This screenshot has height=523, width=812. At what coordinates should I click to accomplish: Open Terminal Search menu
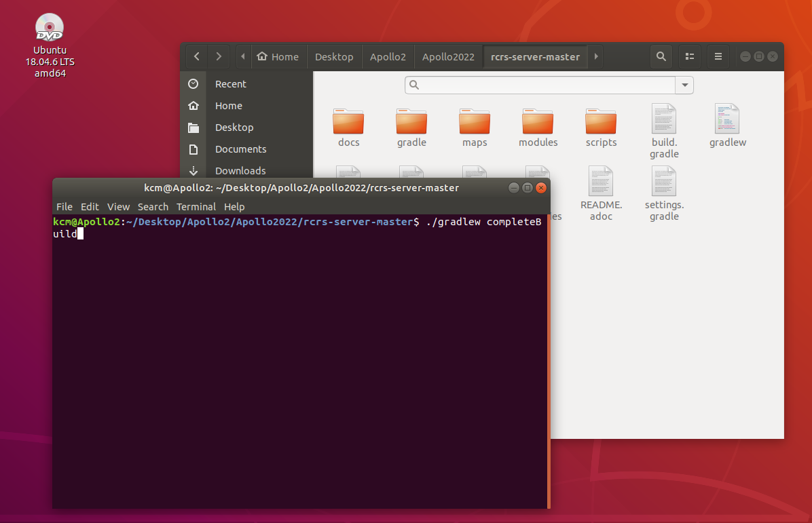pos(153,206)
